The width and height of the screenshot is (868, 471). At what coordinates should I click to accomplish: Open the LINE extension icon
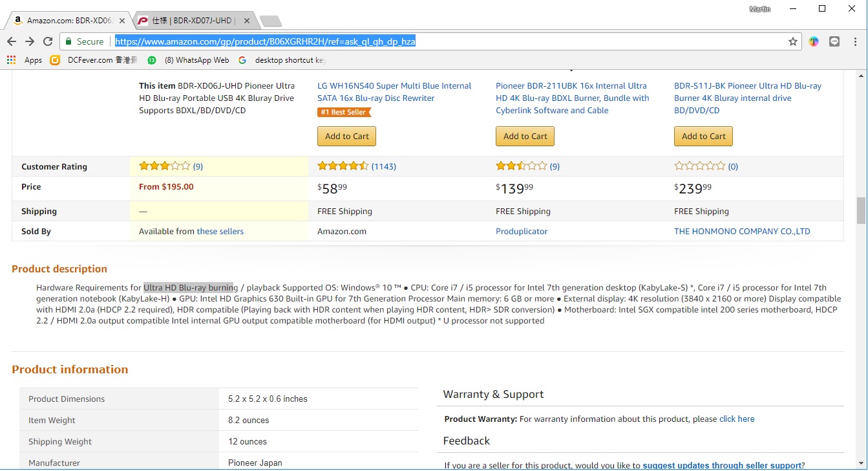pyautogui.click(x=834, y=41)
